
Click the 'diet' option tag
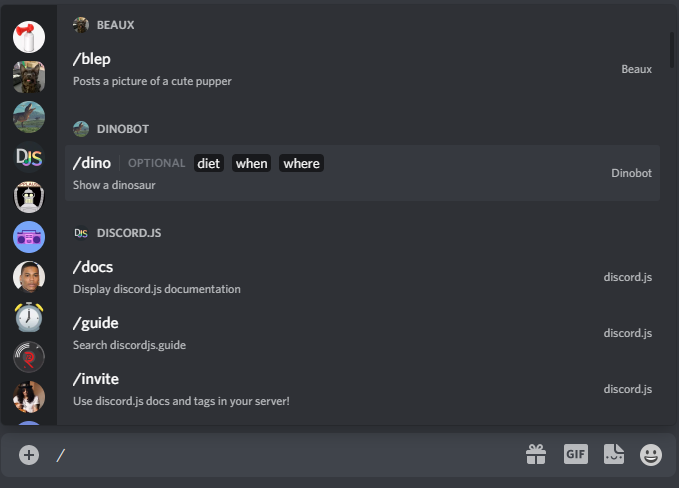tap(208, 163)
